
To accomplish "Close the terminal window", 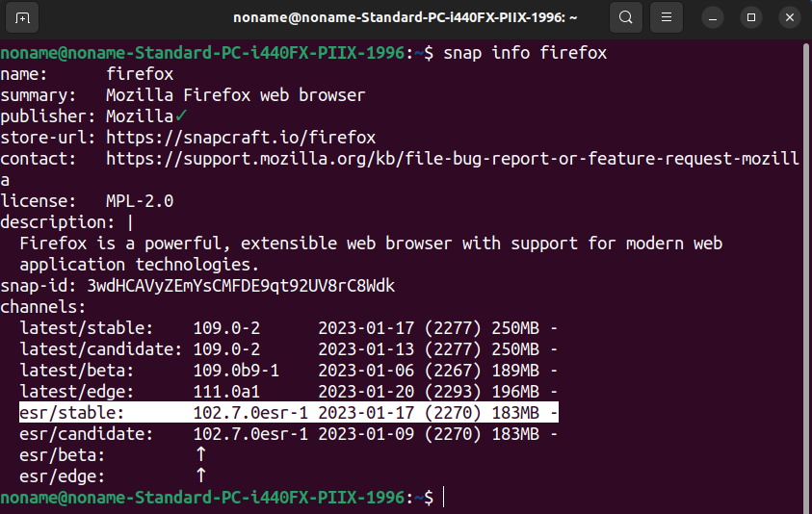I will tap(789, 18).
